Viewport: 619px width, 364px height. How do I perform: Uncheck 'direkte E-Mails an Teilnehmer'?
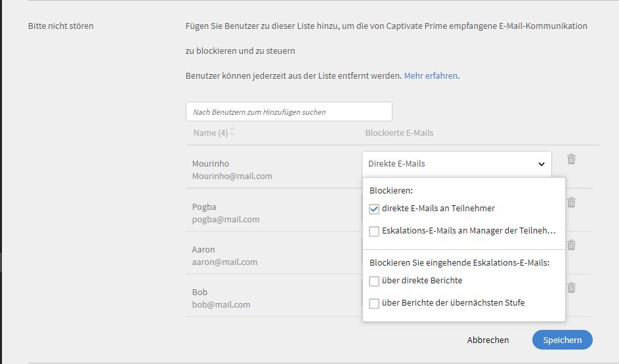[374, 209]
